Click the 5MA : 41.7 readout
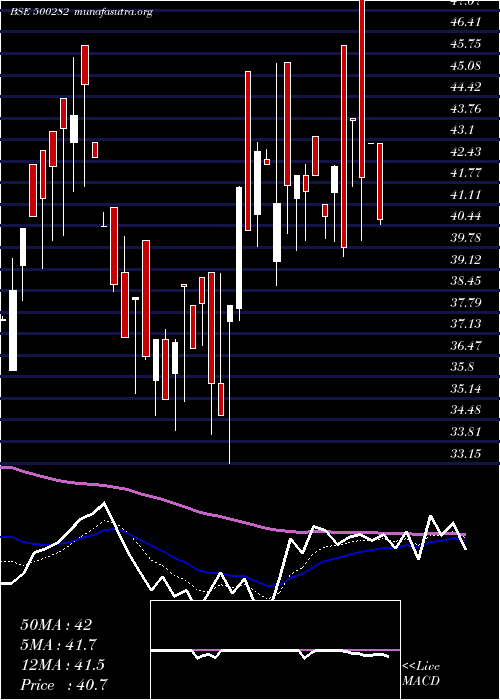This screenshot has height=700, width=500. pyautogui.click(x=58, y=645)
